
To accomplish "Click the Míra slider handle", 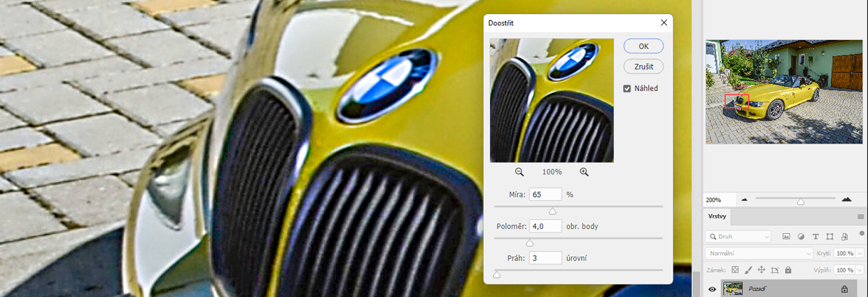I will [552, 211].
